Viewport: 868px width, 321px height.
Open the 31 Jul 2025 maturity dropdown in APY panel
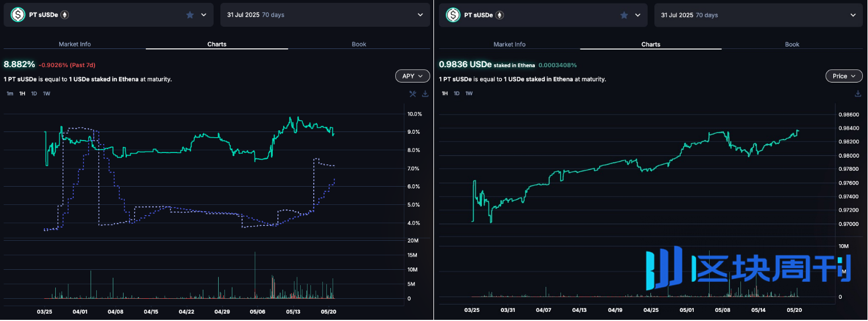(325, 15)
